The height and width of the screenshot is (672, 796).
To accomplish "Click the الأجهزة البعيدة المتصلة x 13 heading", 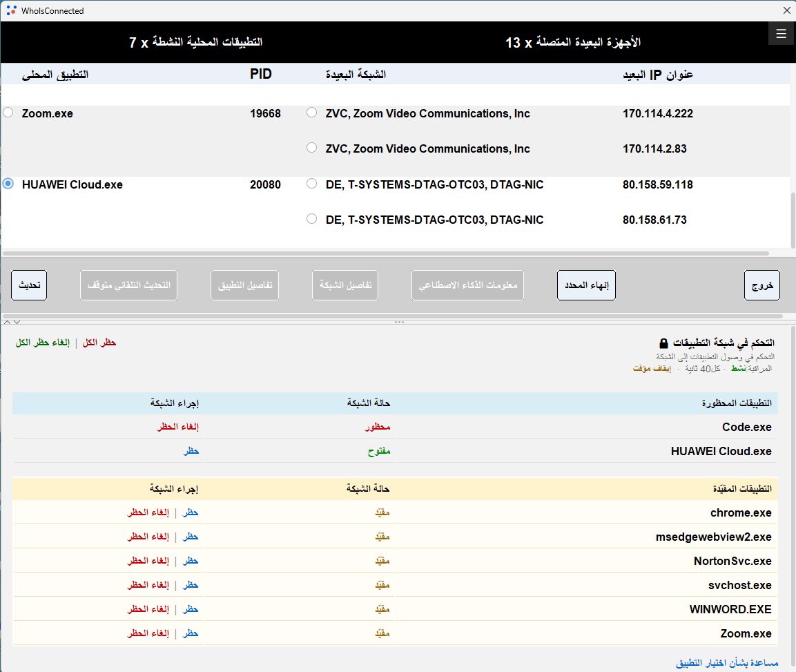I will tap(572, 42).
